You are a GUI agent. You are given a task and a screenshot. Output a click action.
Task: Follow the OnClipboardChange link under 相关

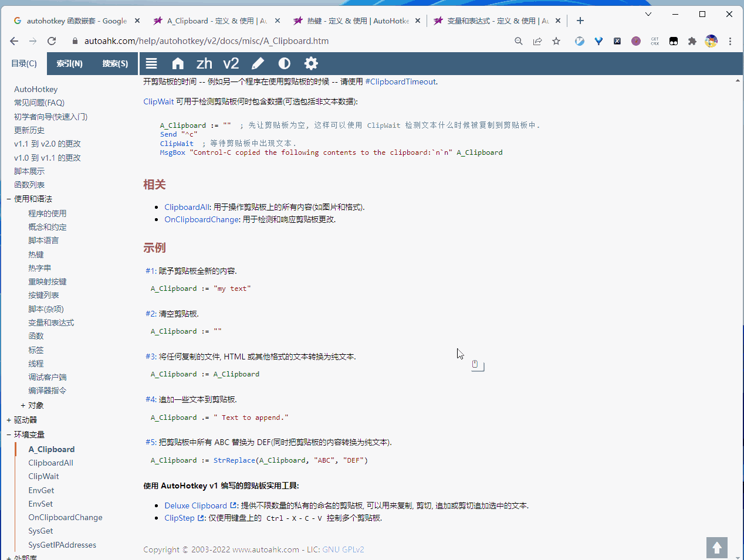[x=202, y=219]
